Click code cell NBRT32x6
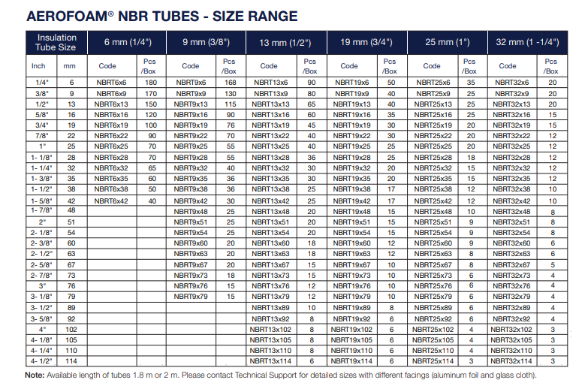Screen dimensions: 588x380 click(512, 83)
